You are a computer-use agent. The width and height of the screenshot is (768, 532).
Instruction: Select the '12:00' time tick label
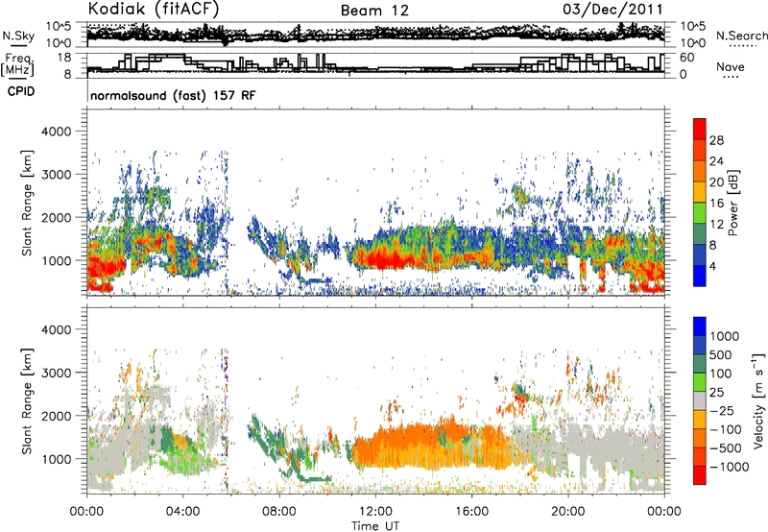375,512
